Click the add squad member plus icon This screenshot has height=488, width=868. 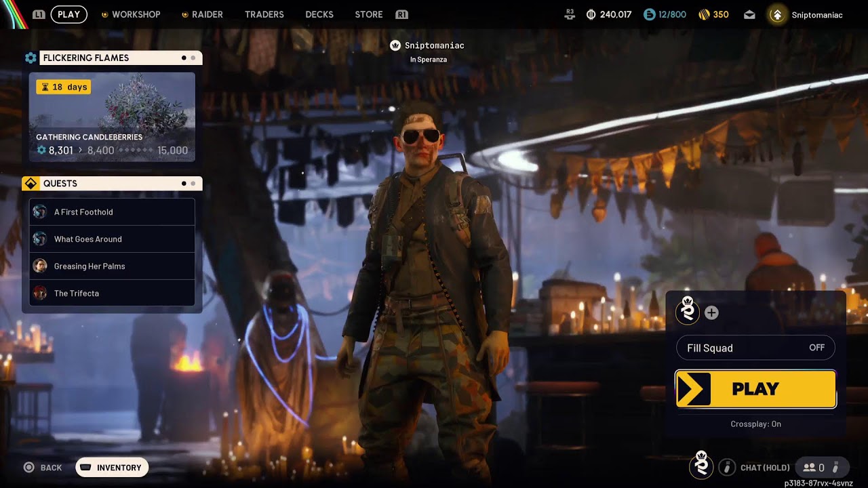(711, 312)
